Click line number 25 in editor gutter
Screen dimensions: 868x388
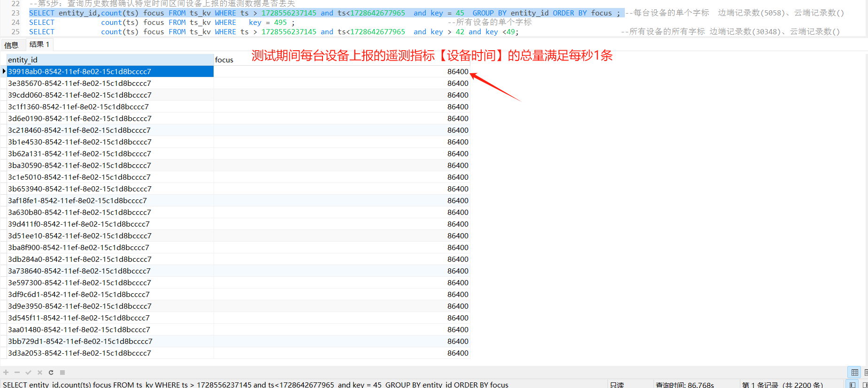(x=15, y=32)
